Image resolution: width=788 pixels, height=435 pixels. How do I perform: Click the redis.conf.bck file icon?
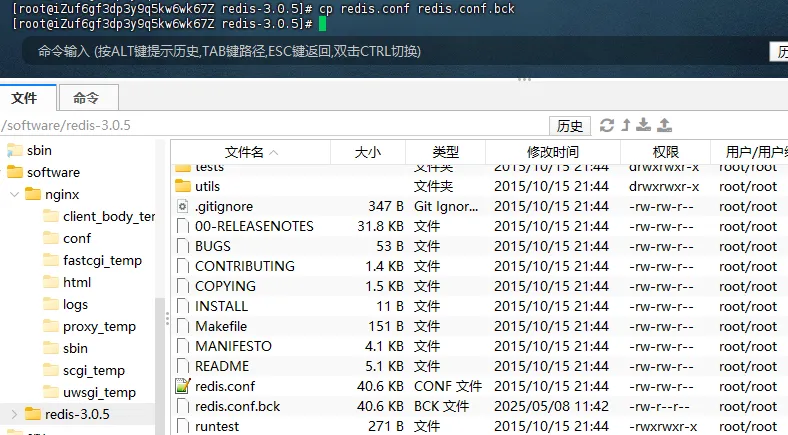click(x=183, y=406)
